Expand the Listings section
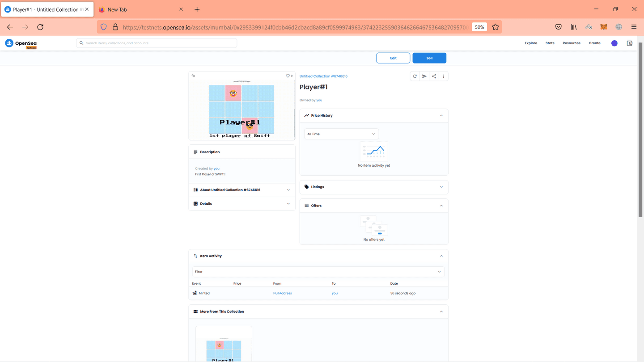Screen dimensions: 644x362 pyautogui.click(x=374, y=187)
